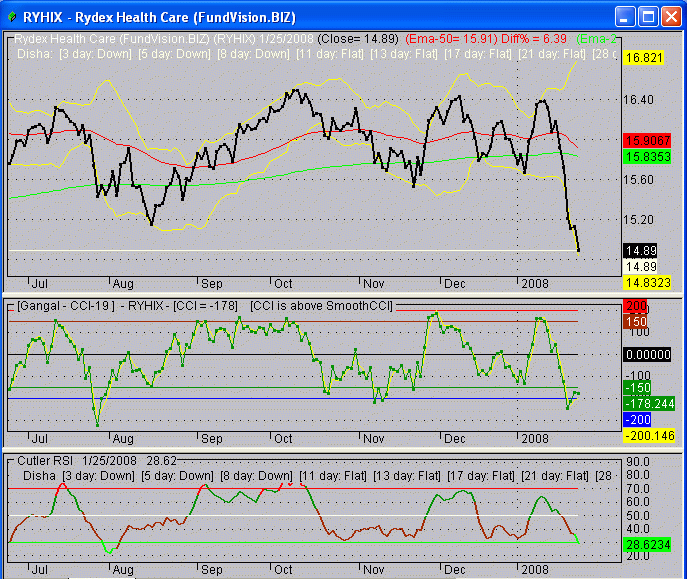Click the Nov label on the RSI panel axis
Viewport: 687px width, 579px height.
coord(373,569)
